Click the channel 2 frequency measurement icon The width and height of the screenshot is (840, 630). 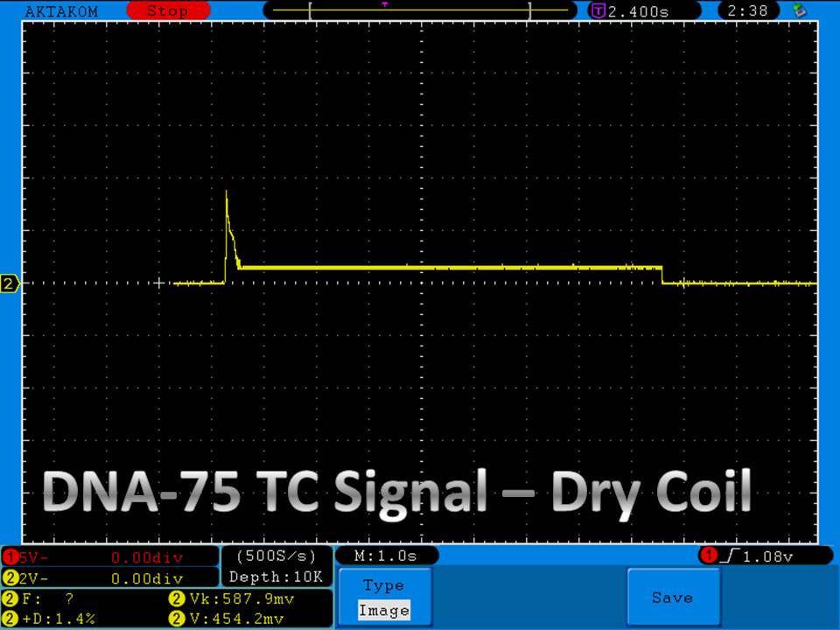coord(10,599)
